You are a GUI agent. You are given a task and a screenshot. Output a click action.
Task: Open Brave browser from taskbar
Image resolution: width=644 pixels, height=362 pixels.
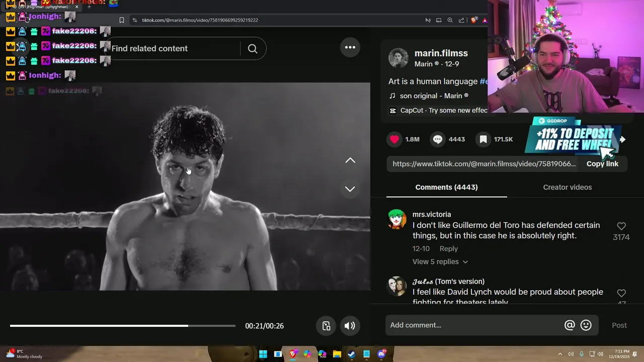[293, 354]
